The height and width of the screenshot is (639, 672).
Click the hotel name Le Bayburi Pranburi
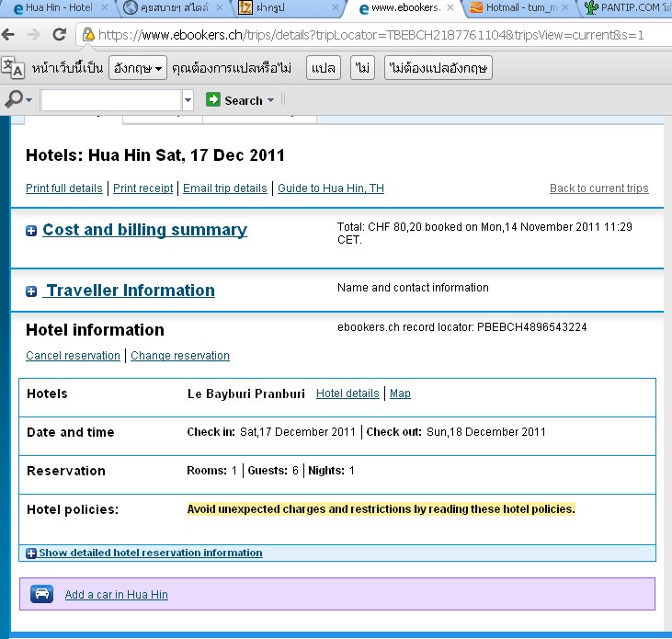coord(246,394)
